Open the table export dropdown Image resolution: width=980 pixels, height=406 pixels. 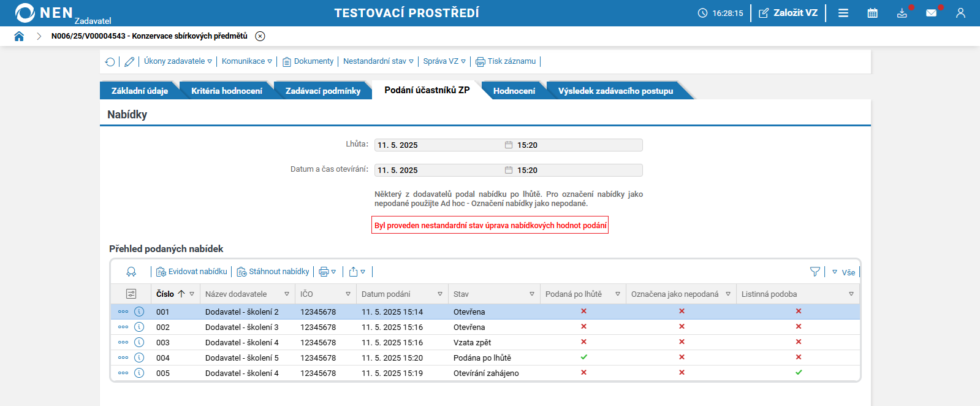coord(357,272)
